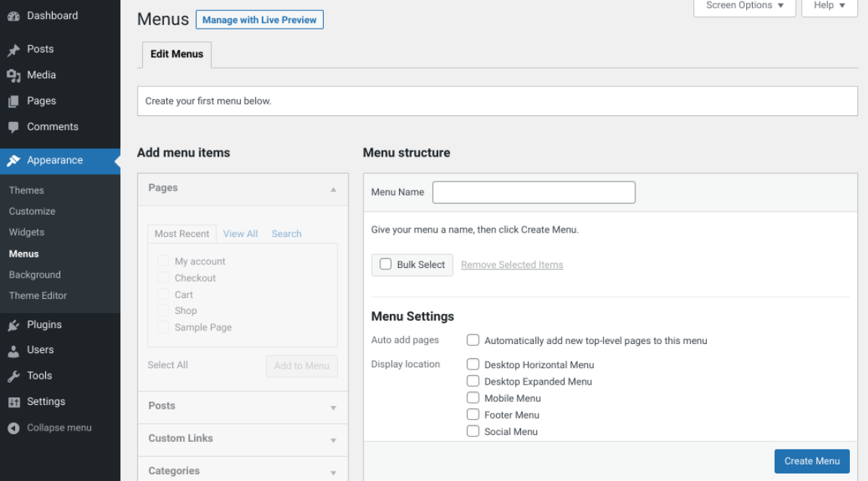Switch to Most Recent pages tab

tap(181, 233)
